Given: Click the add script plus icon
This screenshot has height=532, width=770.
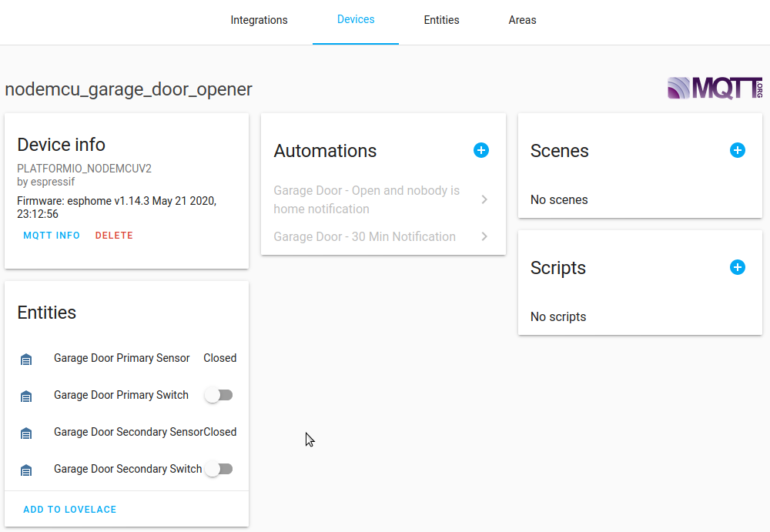Looking at the screenshot, I should [738, 267].
